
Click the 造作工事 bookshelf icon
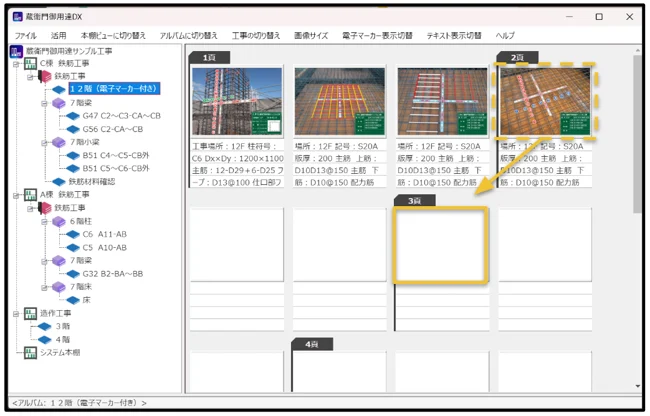(31, 313)
